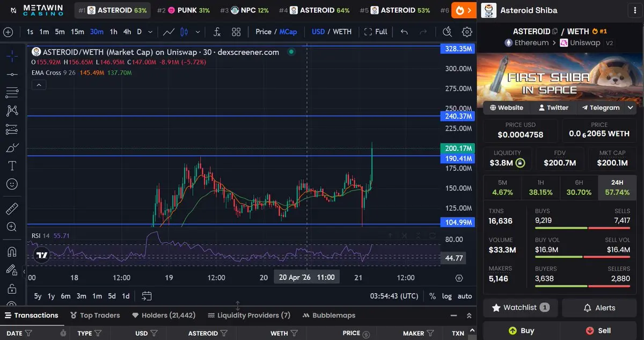Open the indicators fx menu
The width and height of the screenshot is (644, 340).
pyautogui.click(x=217, y=32)
